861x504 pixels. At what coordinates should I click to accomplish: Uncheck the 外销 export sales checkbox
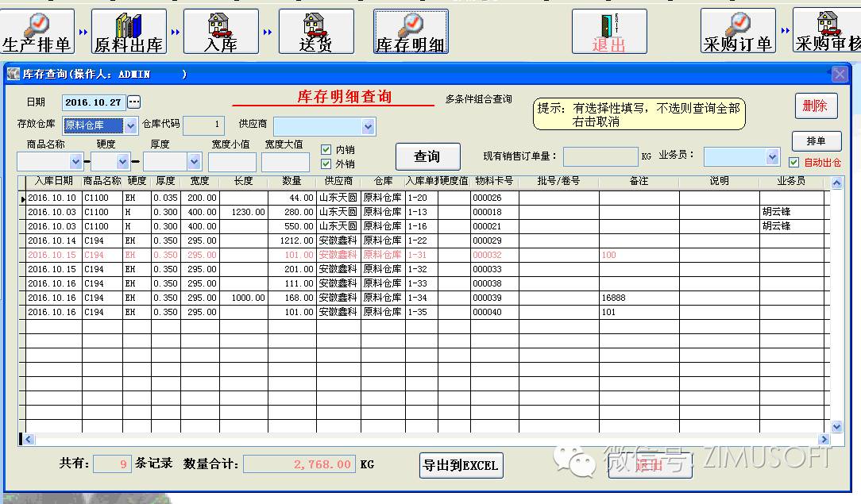point(326,164)
